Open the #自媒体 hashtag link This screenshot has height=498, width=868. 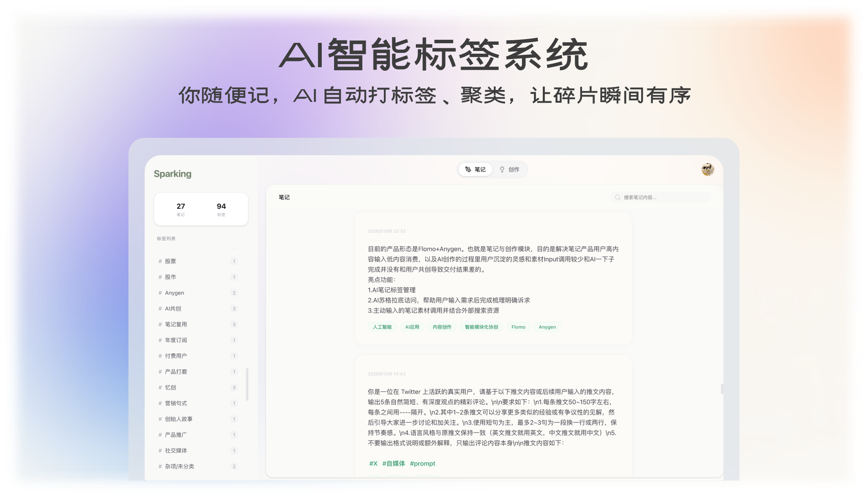pos(394,463)
